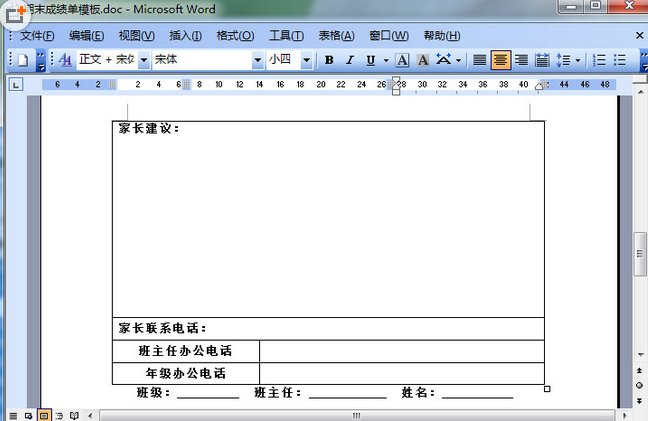648x421 pixels.
Task: Click horizontal scrollbar right arrow
Action: click(x=624, y=416)
